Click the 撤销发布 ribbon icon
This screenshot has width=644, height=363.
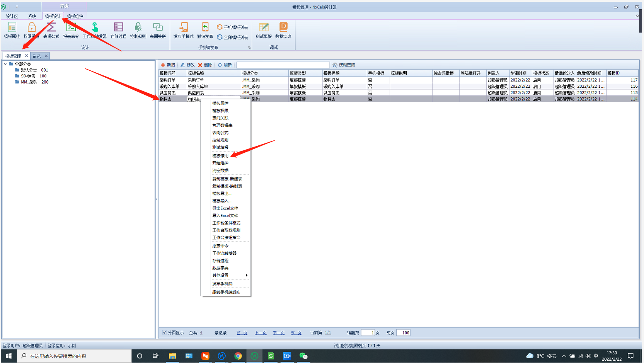point(205,30)
